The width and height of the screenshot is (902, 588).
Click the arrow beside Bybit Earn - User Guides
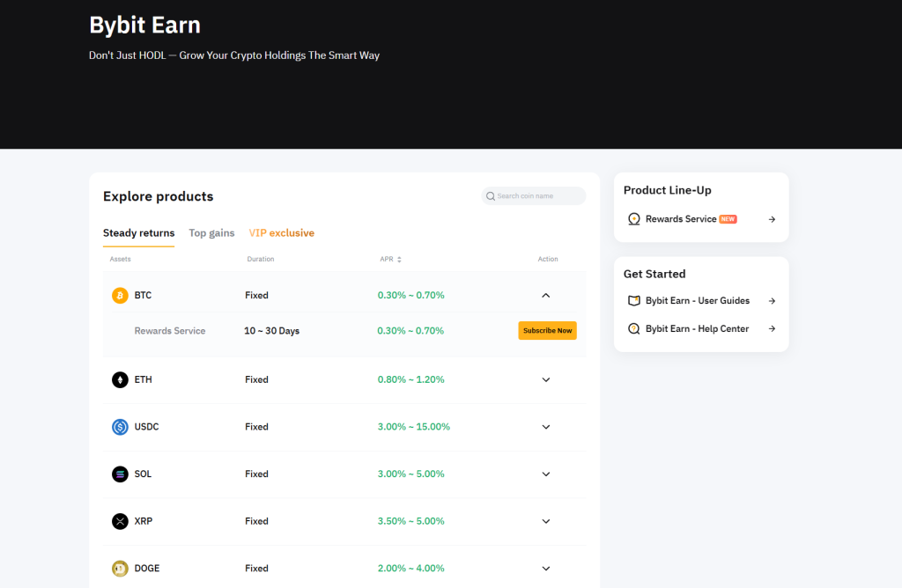pos(772,301)
